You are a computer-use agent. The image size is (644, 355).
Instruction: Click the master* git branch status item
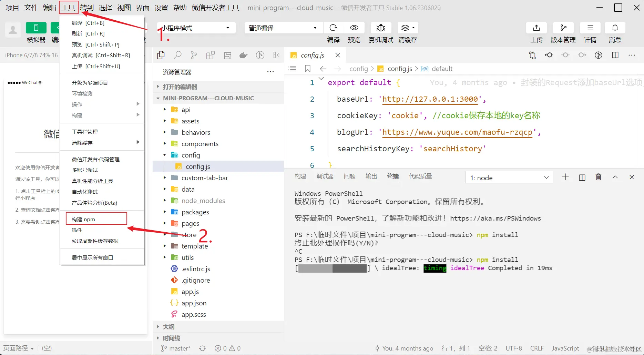[x=176, y=348]
